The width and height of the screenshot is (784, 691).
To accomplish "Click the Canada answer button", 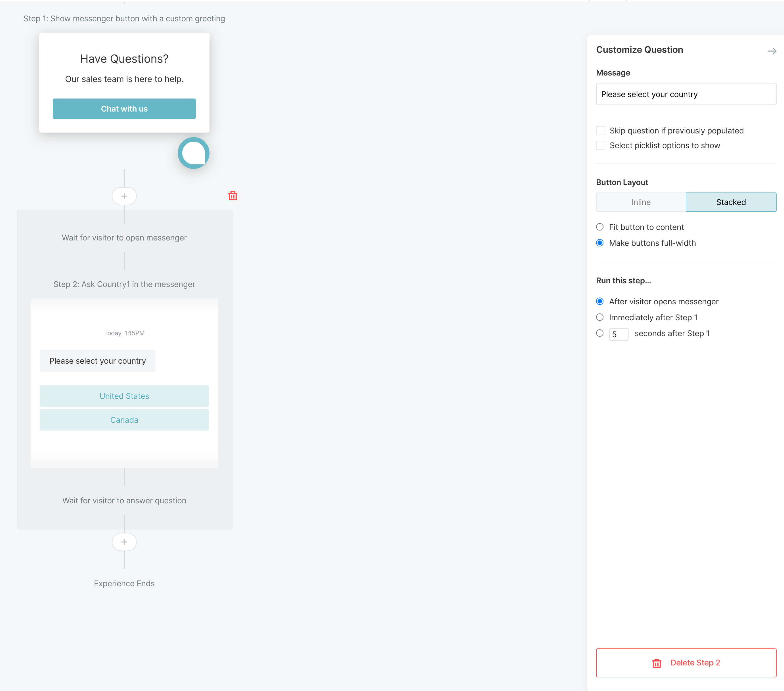I will [125, 420].
